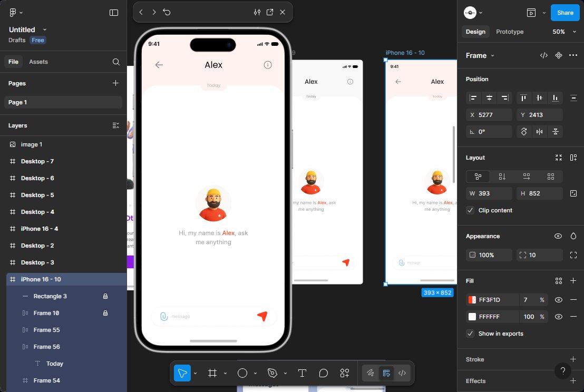This screenshot has width=584, height=392.
Task: Open the Figma main menu logo
Action: point(13,13)
